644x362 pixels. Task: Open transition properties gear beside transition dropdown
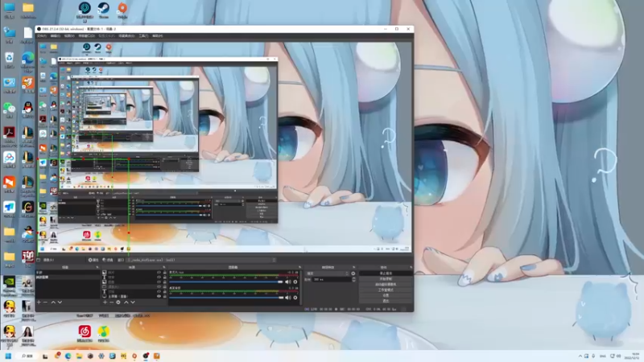[353, 274]
